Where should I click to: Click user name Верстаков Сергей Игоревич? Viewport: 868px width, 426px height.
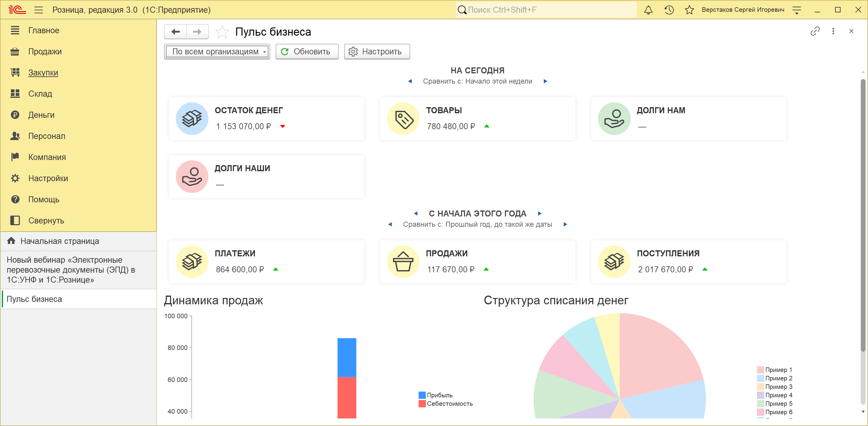point(743,10)
